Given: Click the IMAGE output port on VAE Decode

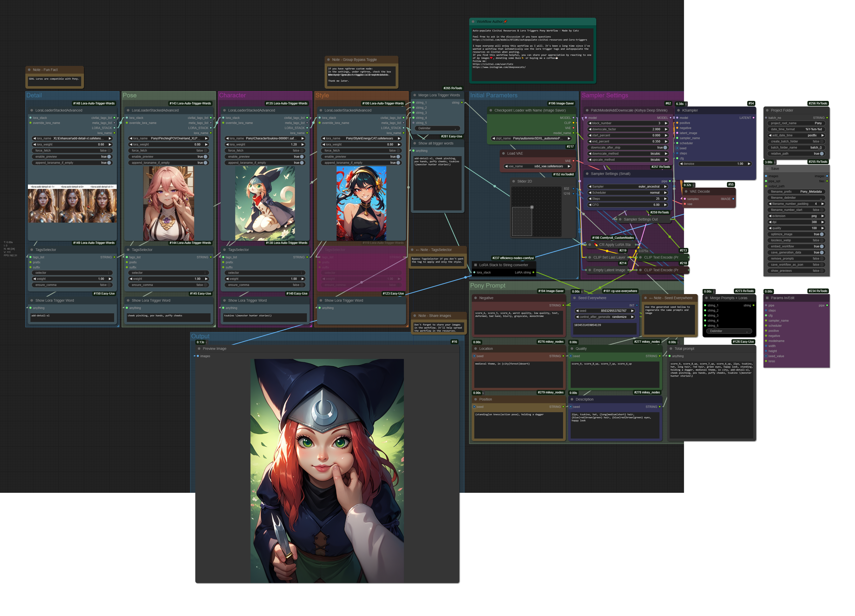Looking at the screenshot, I should point(733,199).
